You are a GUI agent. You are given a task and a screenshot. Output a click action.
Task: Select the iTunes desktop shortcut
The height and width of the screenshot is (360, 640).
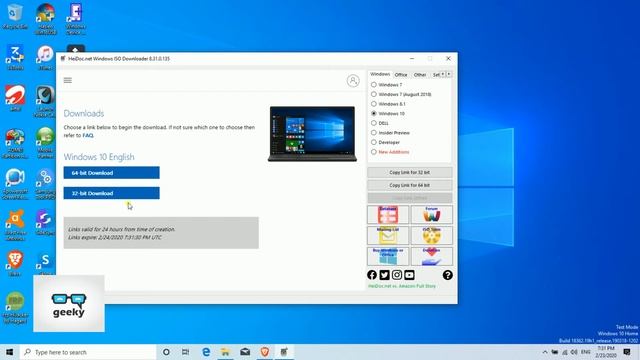tap(45, 57)
